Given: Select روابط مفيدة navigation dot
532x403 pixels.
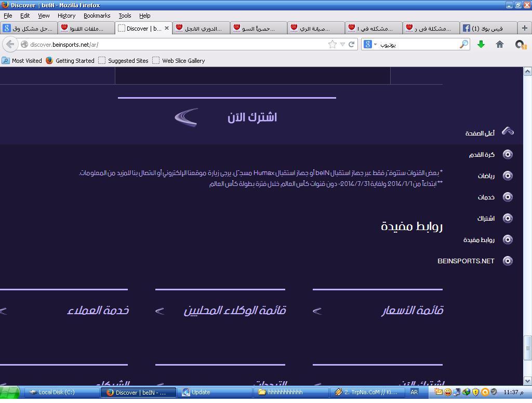Looking at the screenshot, I should (x=508, y=240).
